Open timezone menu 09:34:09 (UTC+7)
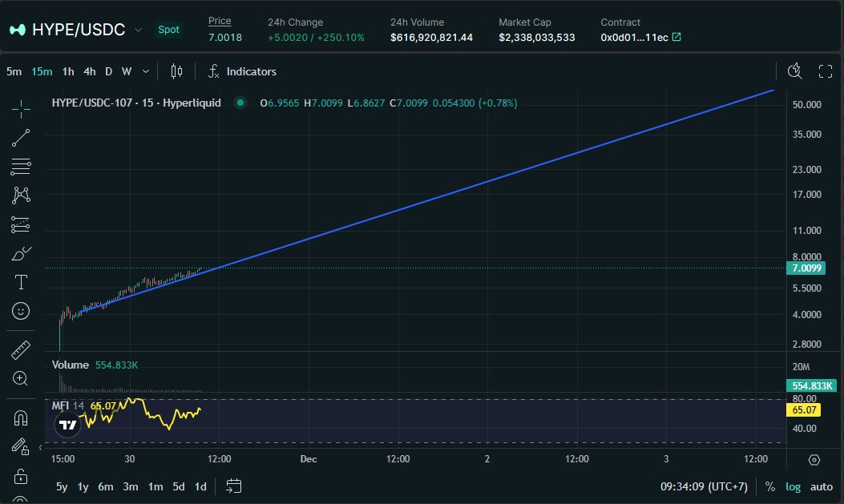 coord(704,487)
